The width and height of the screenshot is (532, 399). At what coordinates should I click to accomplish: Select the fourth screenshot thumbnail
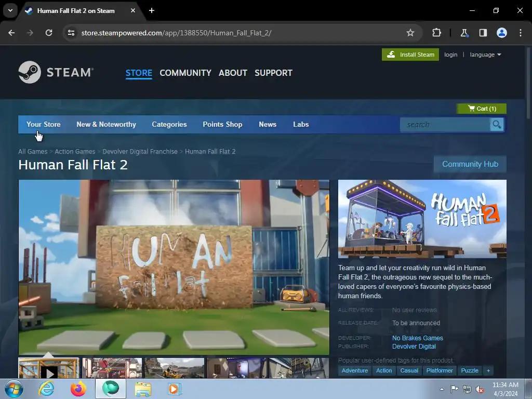(x=236, y=368)
